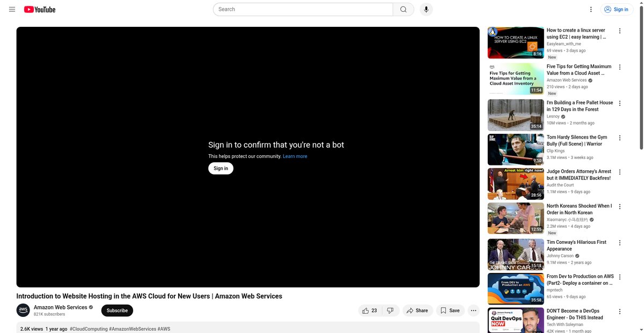644x333 pixels.
Task: Click the #CloudComputing hashtag
Action: click(x=89, y=329)
